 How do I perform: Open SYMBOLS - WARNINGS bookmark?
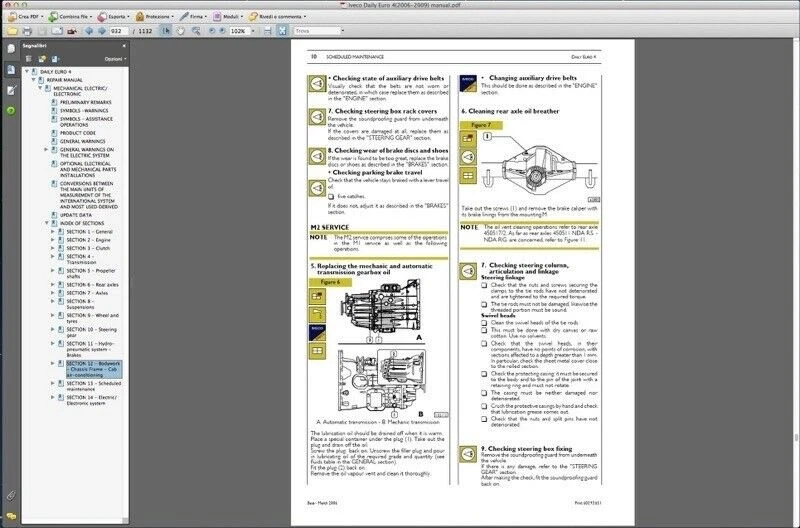(x=84, y=110)
